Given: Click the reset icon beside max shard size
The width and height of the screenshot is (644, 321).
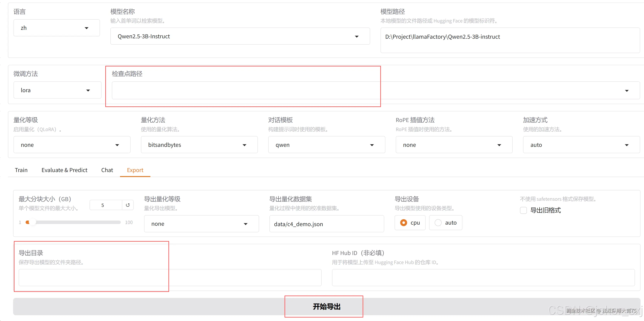Looking at the screenshot, I should point(127,205).
